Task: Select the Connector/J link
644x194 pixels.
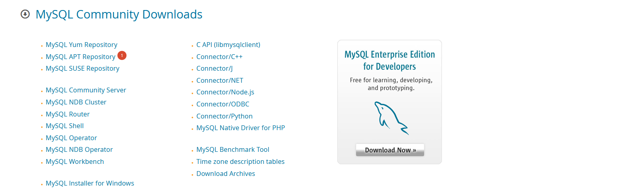Action: click(x=215, y=68)
